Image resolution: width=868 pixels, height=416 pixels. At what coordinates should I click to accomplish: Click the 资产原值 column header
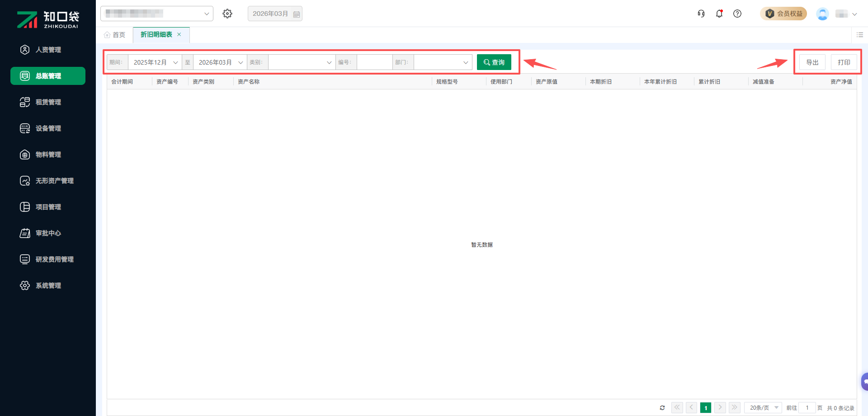pyautogui.click(x=547, y=82)
